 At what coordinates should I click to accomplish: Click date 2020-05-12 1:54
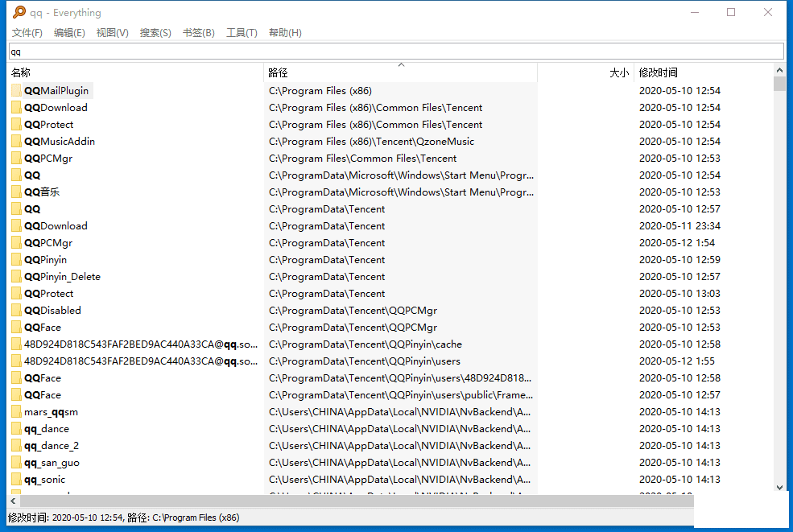coord(677,243)
